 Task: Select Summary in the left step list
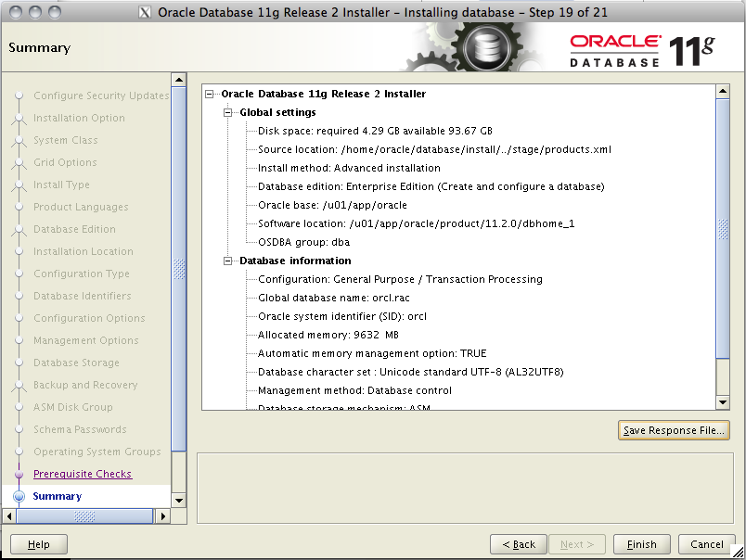[58, 495]
